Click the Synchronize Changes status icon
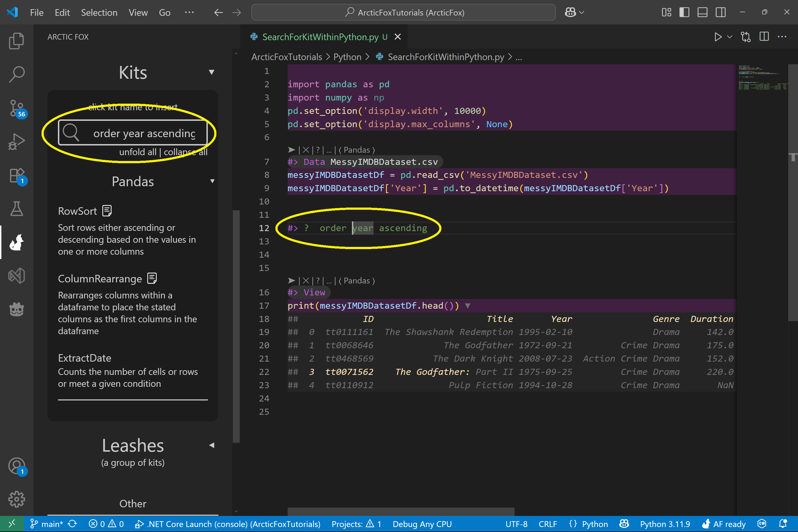This screenshot has width=798, height=532. tap(73, 524)
